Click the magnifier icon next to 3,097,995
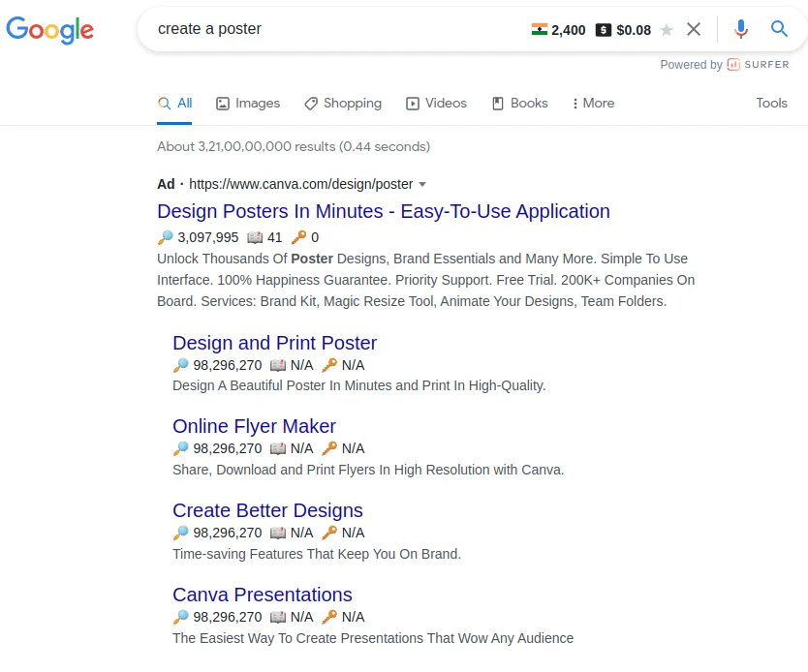 [165, 237]
